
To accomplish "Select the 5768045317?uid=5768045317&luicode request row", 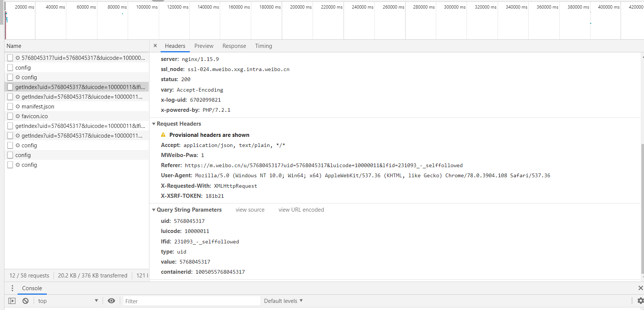I will (x=76, y=58).
